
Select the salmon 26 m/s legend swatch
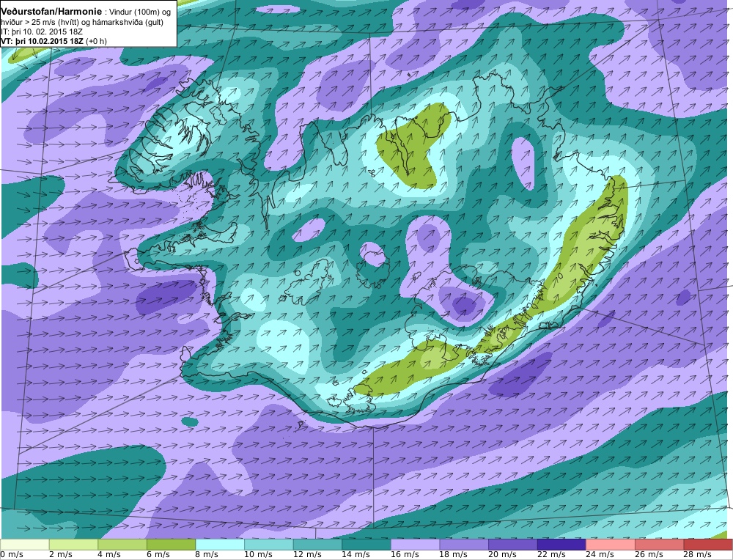[659, 545]
